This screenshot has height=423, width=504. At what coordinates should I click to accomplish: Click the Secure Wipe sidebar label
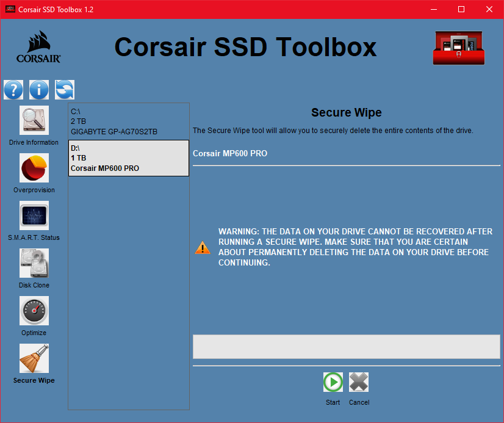(34, 380)
